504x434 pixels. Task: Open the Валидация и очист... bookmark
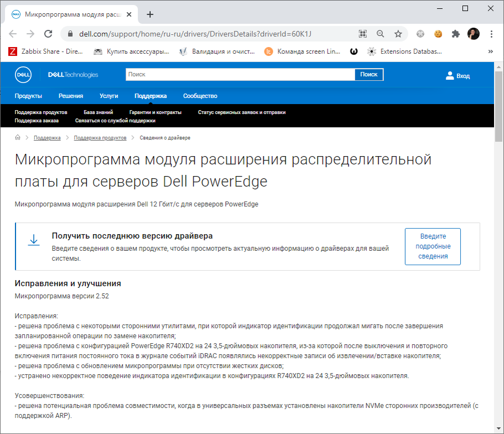[x=217, y=51]
